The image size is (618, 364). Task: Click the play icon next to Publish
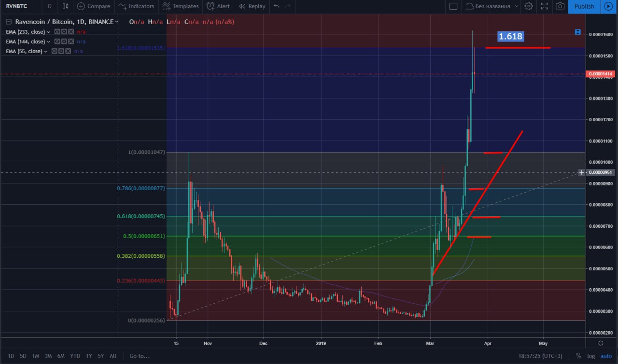pyautogui.click(x=607, y=6)
